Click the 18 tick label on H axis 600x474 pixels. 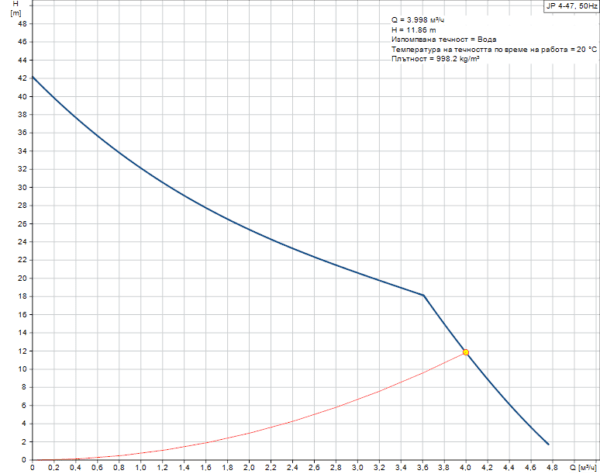22,296
